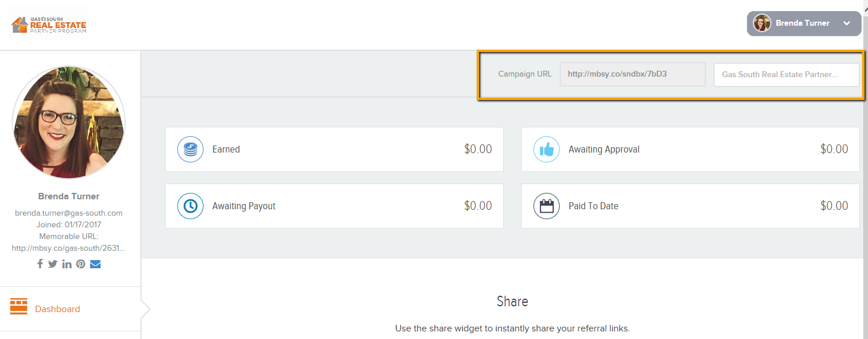The image size is (868, 339).
Task: Open the Brenda Turner account dropdown
Action: coord(804,23)
